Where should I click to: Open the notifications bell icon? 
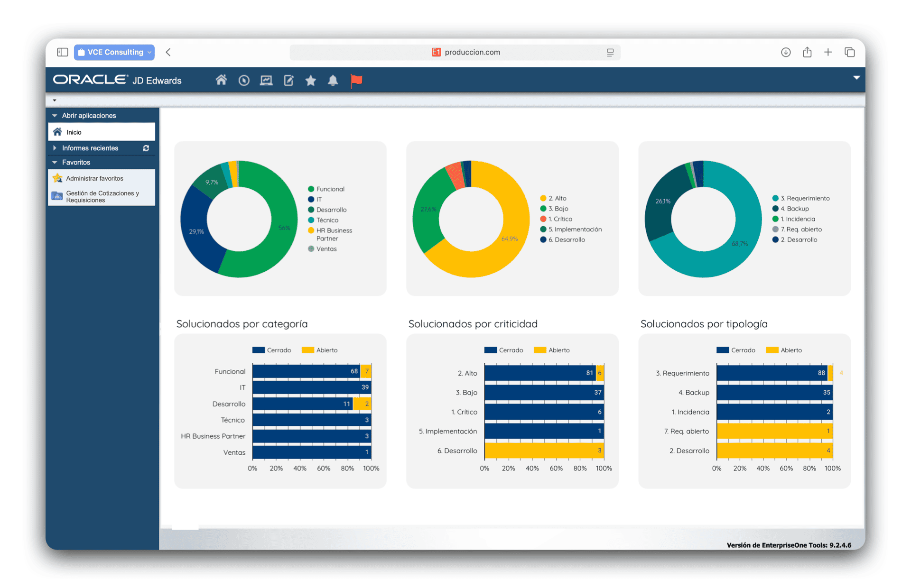pyautogui.click(x=333, y=81)
